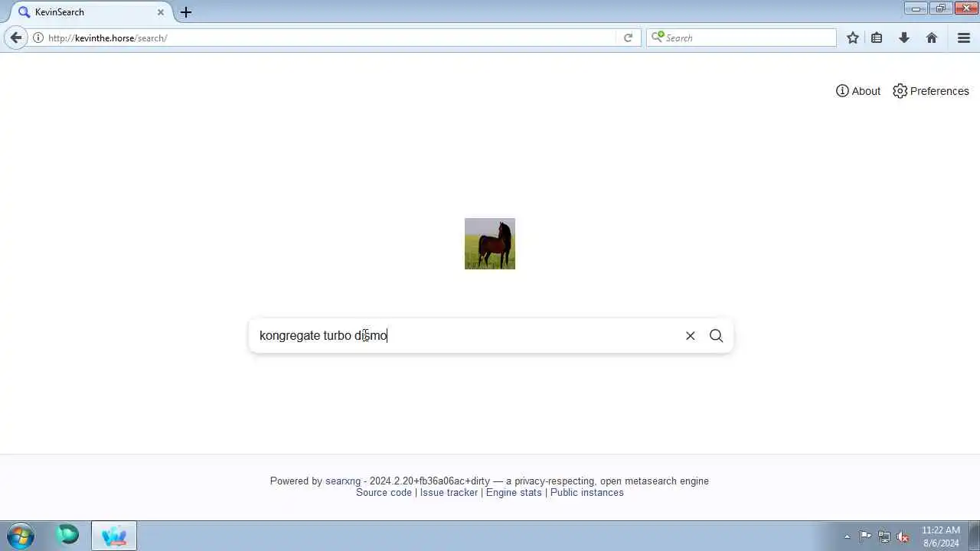Open the Public instances link

click(587, 493)
